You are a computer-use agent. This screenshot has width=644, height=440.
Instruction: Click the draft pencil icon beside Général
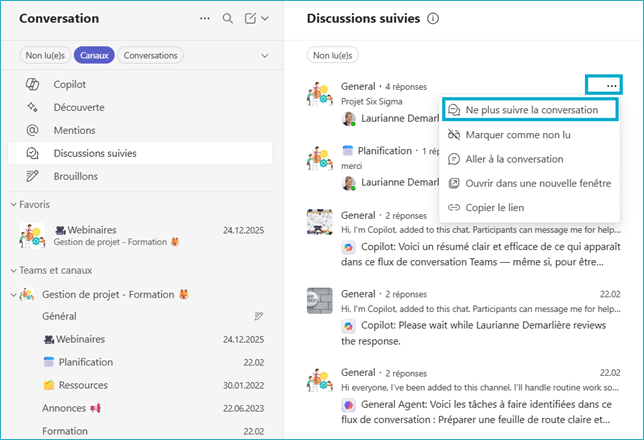[258, 316]
